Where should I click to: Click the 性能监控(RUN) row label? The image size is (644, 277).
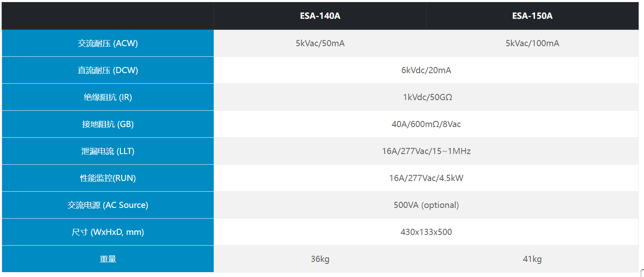point(108,178)
